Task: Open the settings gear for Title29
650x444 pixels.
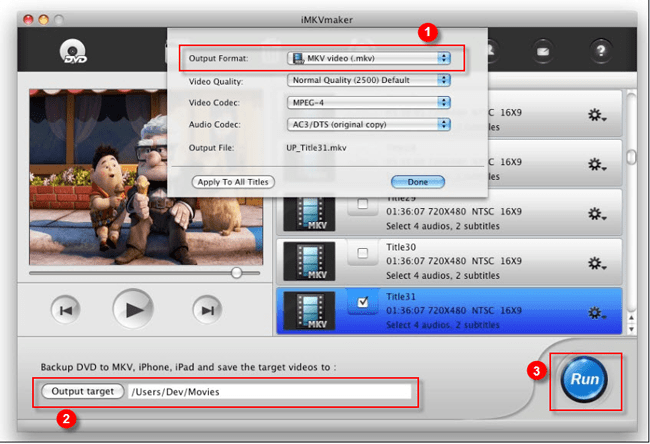Action: coord(597,214)
